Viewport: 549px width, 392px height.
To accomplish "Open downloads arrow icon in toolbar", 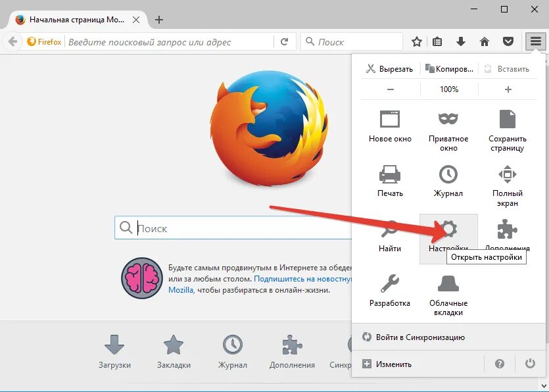I will (x=461, y=42).
